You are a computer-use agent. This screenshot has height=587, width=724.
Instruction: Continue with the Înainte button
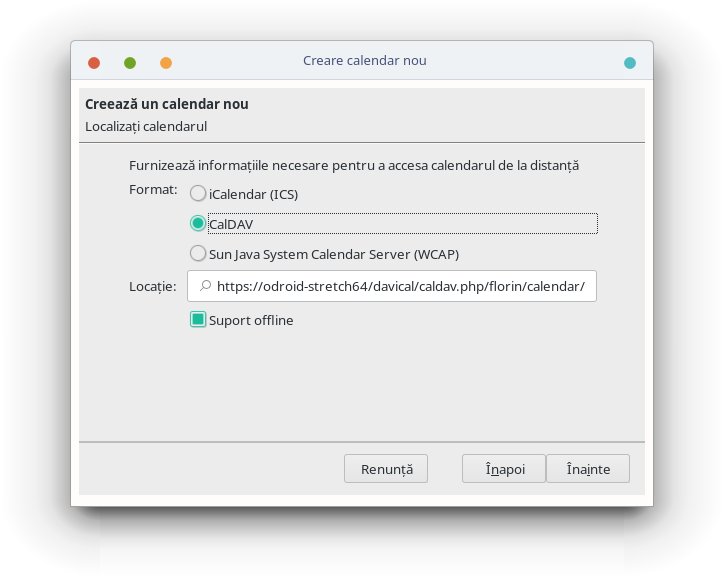tap(588, 469)
